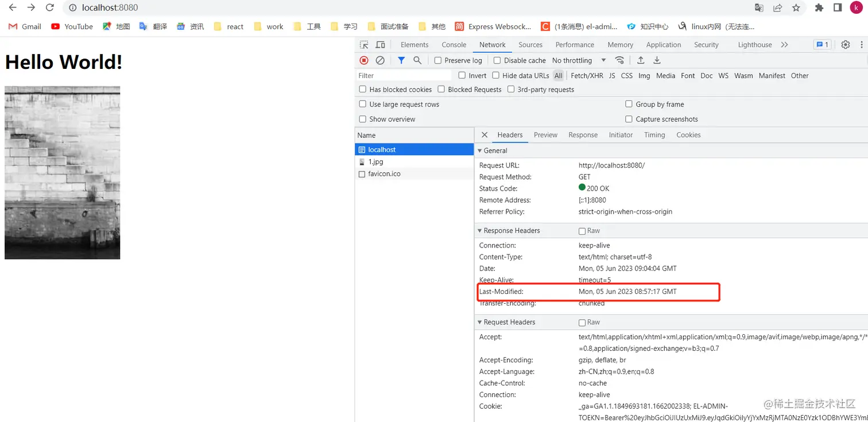Enable 3rd-party requests filter
This screenshot has height=422, width=868.
[x=511, y=89]
